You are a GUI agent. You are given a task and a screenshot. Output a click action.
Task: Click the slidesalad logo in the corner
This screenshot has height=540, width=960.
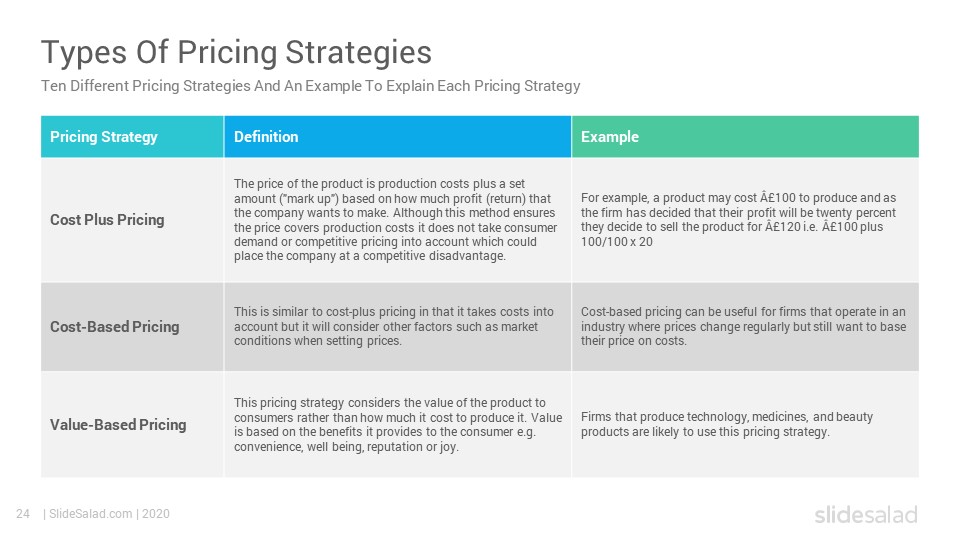click(x=866, y=514)
